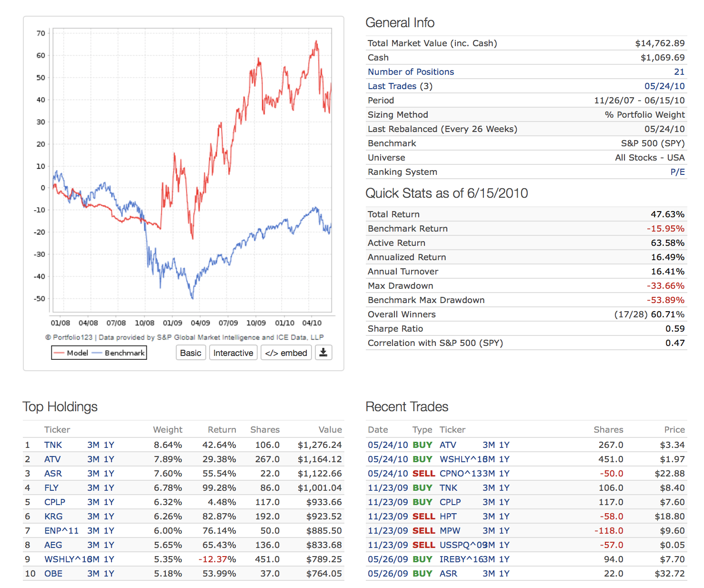Open the Last Trades link
This screenshot has height=588, width=704.
392,86
